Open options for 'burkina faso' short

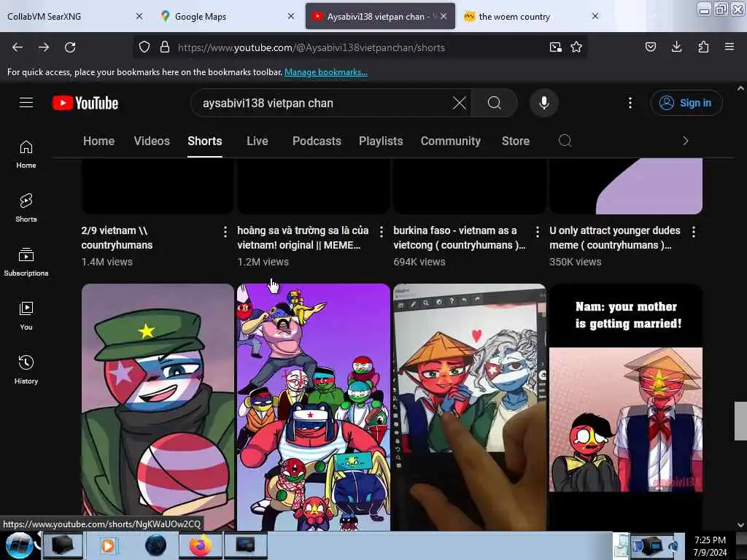(538, 232)
